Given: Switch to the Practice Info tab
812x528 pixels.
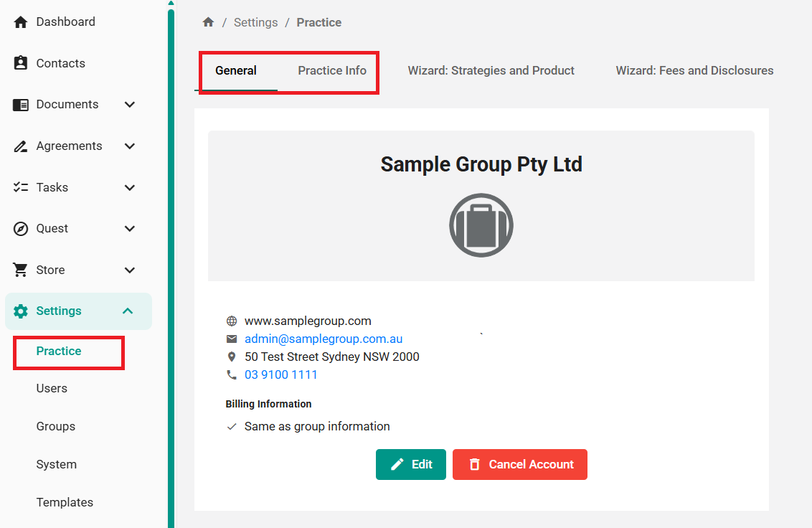Looking at the screenshot, I should (332, 71).
